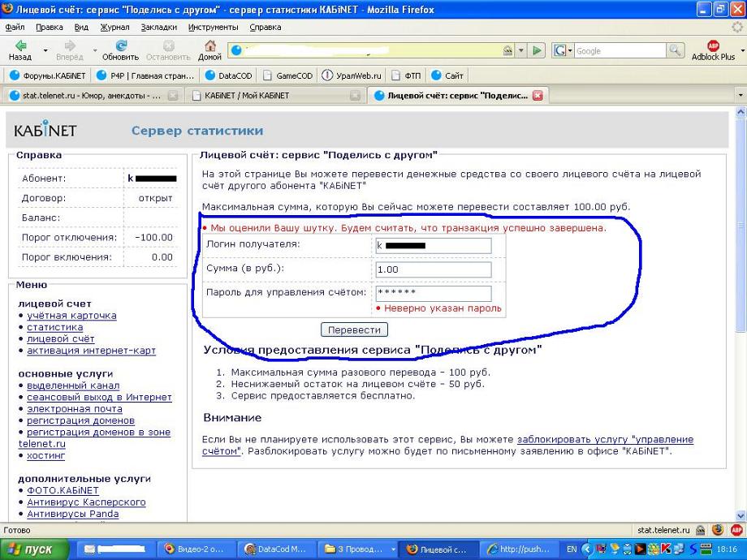
Task: Expand hidden tray icons with the arrow
Action: [x=586, y=549]
